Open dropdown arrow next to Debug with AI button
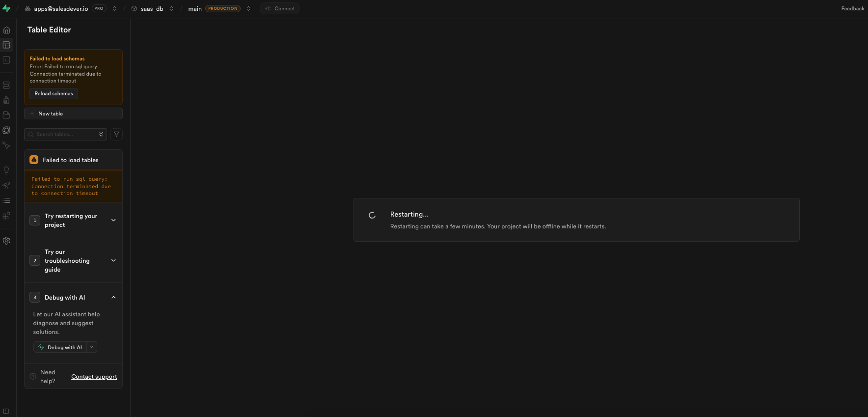This screenshot has height=417, width=868. (x=92, y=347)
